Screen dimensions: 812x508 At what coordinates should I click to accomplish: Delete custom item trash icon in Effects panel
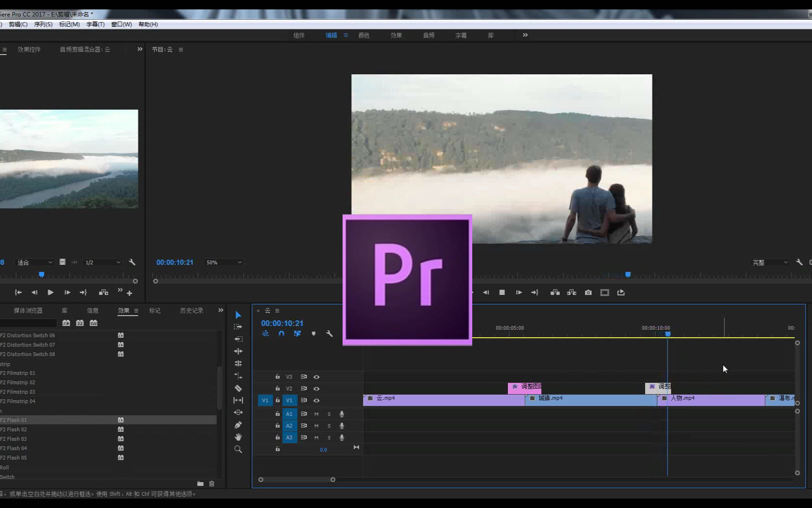pos(211,484)
